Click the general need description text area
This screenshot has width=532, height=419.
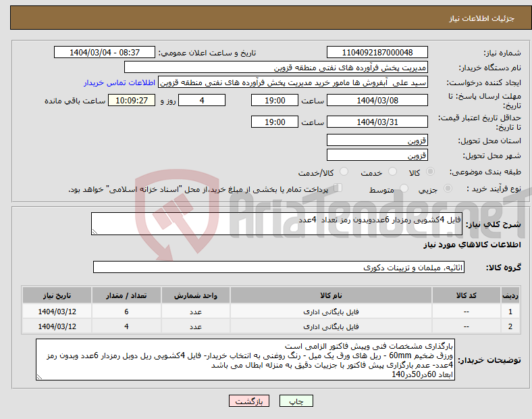(x=277, y=224)
